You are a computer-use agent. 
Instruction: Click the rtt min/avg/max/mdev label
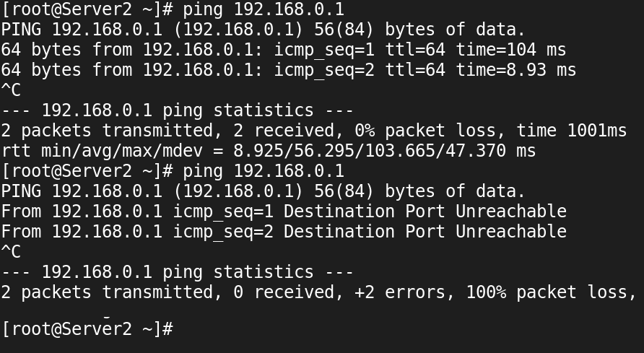tap(102, 151)
